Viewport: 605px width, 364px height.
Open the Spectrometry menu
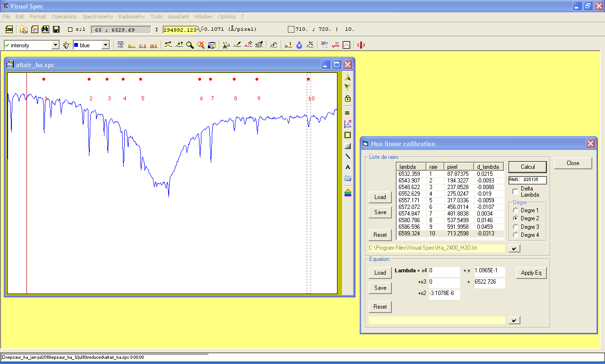(x=97, y=17)
